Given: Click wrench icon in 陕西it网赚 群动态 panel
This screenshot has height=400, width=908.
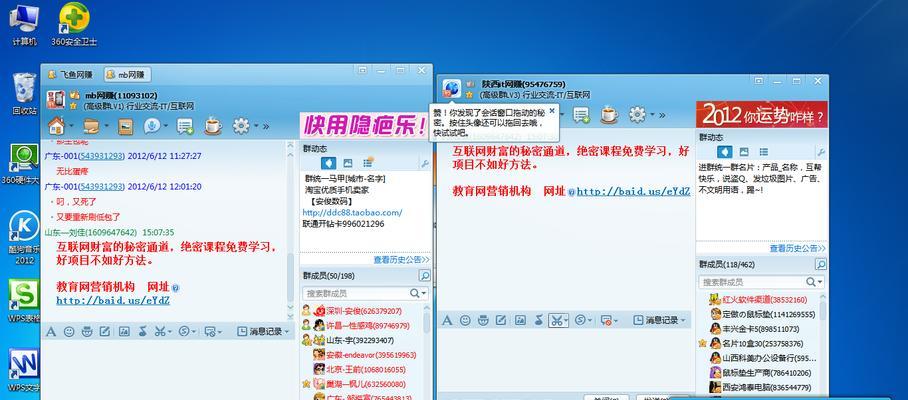Looking at the screenshot, I should (821, 152).
